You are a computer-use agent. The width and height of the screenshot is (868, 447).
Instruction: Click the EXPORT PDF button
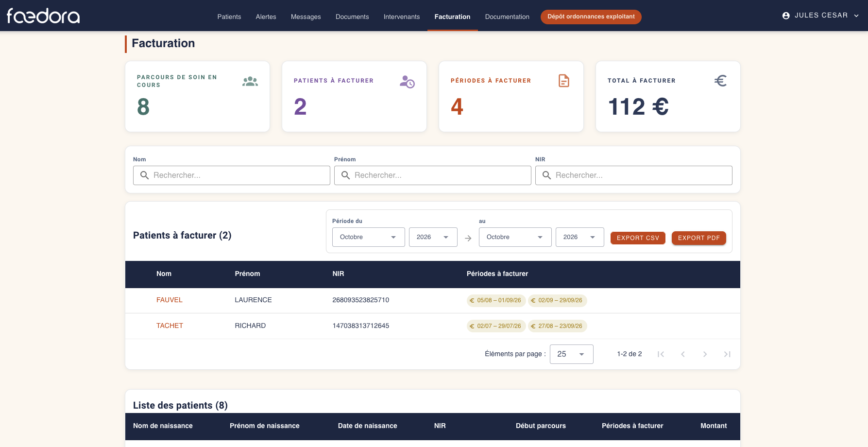pos(699,238)
